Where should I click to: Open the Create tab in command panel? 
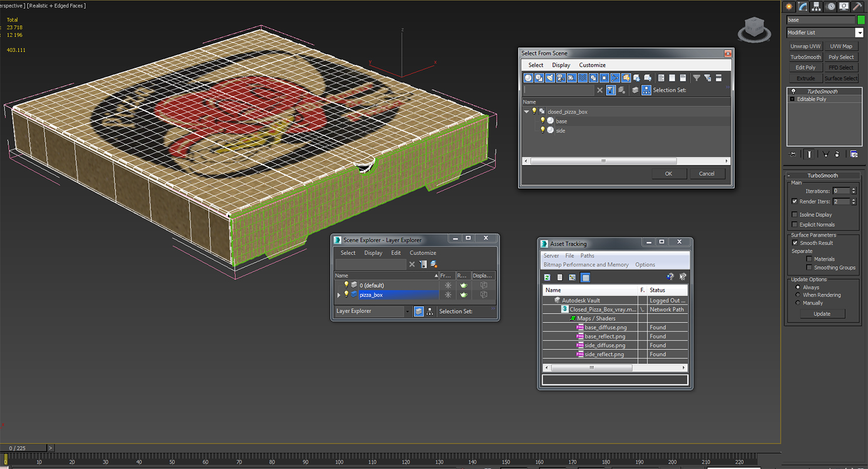coord(789,6)
